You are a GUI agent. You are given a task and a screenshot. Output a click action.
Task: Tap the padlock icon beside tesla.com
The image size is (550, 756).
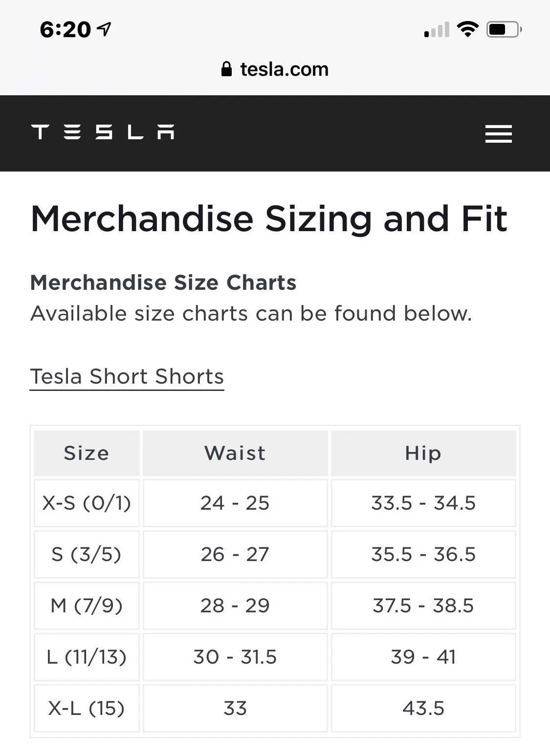[226, 69]
